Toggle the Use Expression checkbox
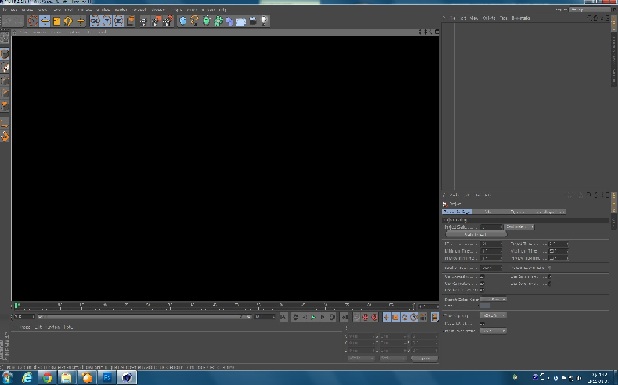Screen dimensions: 618x385 [x=549, y=277]
